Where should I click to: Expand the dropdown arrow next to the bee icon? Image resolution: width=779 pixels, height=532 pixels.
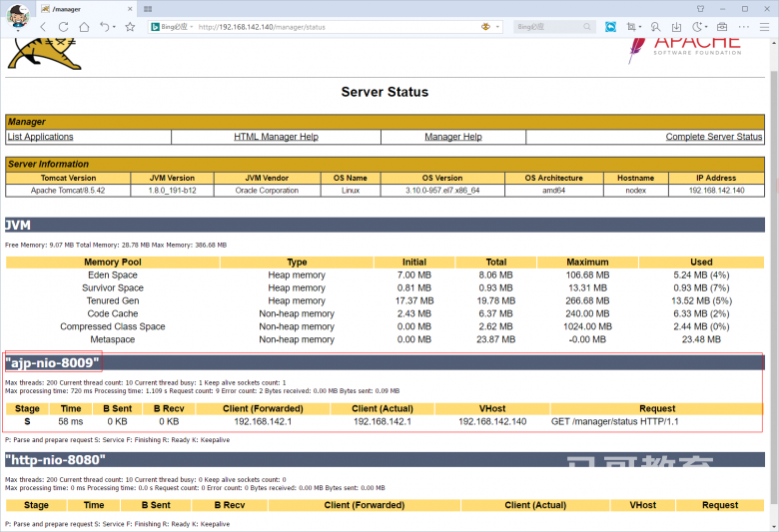click(497, 27)
